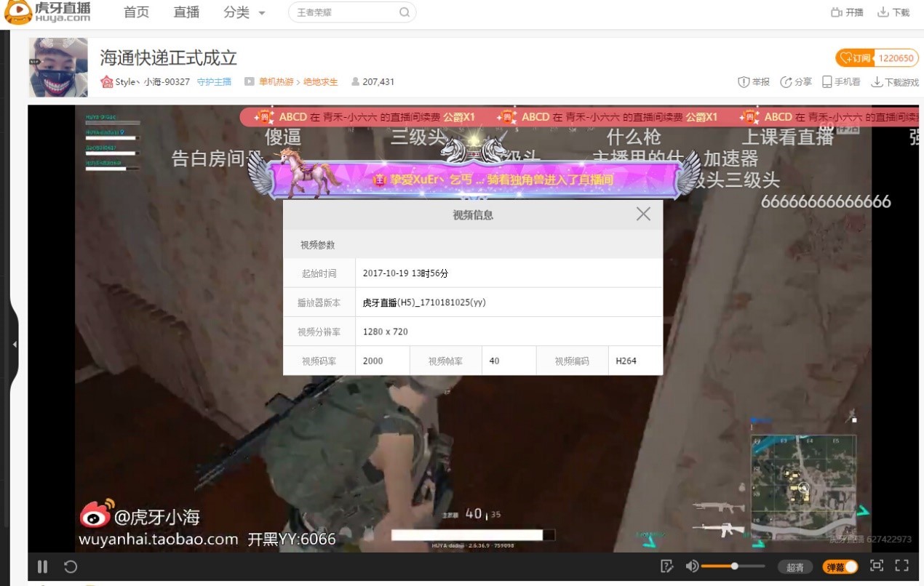Refresh the stream with the reload icon

(69, 566)
